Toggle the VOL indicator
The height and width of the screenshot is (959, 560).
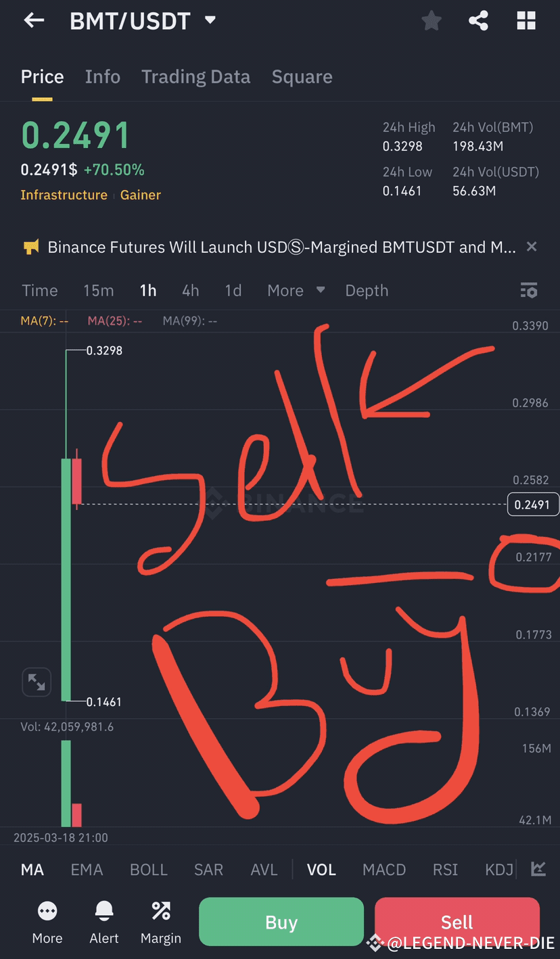tap(321, 870)
